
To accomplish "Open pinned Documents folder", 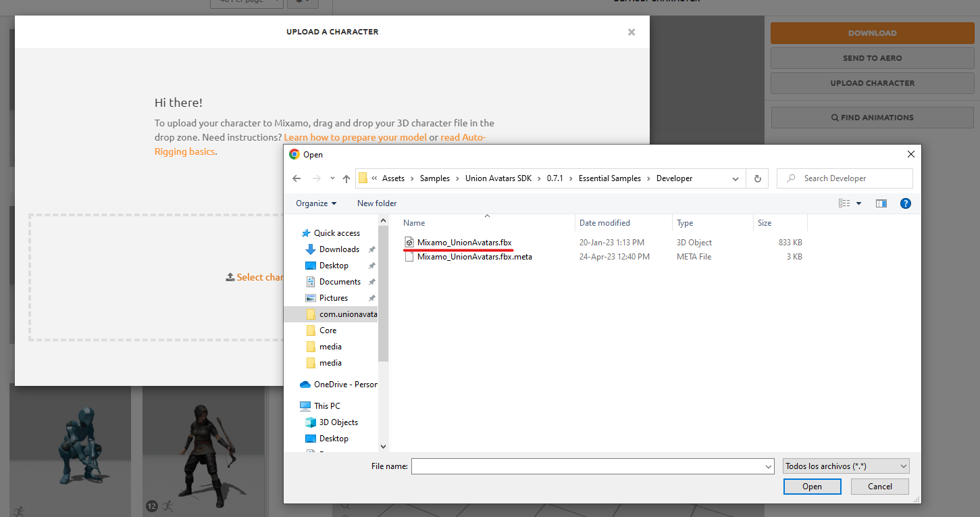I will pyautogui.click(x=340, y=282).
